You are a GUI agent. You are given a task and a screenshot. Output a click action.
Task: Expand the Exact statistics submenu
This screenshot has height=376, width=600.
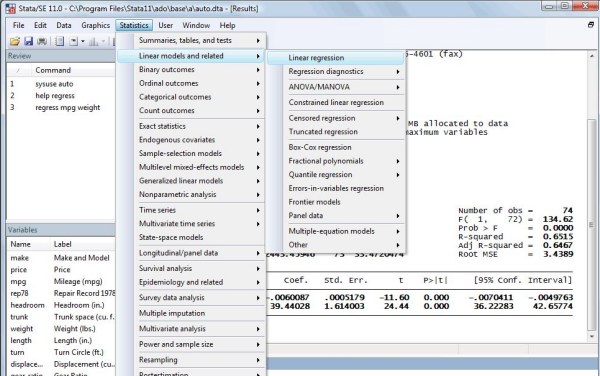coord(191,126)
